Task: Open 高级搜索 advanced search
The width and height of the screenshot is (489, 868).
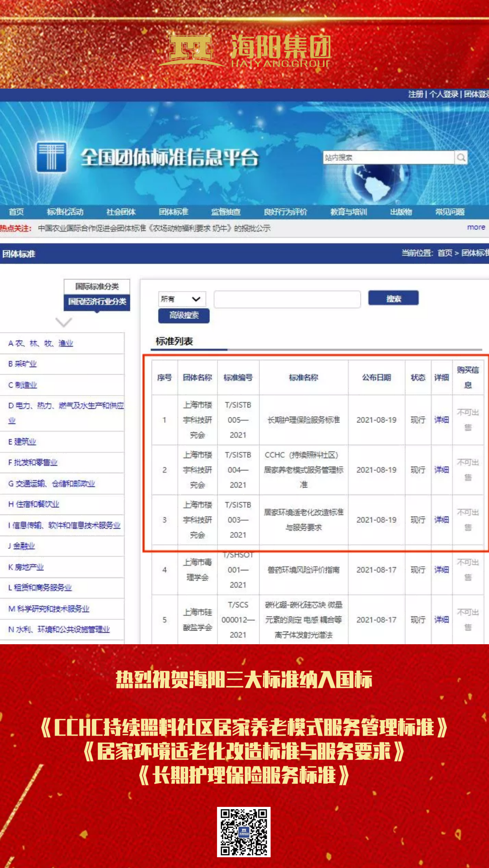Action: click(x=184, y=315)
